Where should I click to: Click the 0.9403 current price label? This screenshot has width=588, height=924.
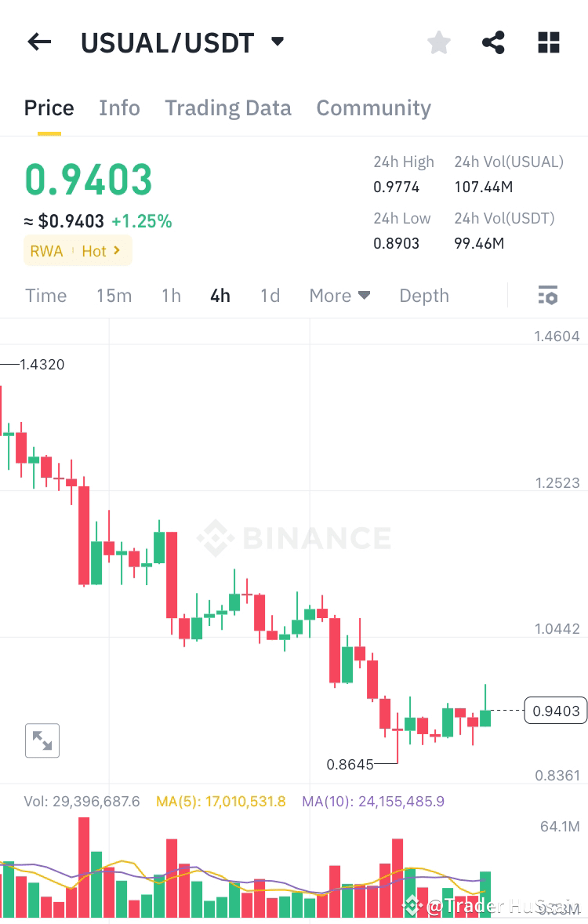(555, 711)
